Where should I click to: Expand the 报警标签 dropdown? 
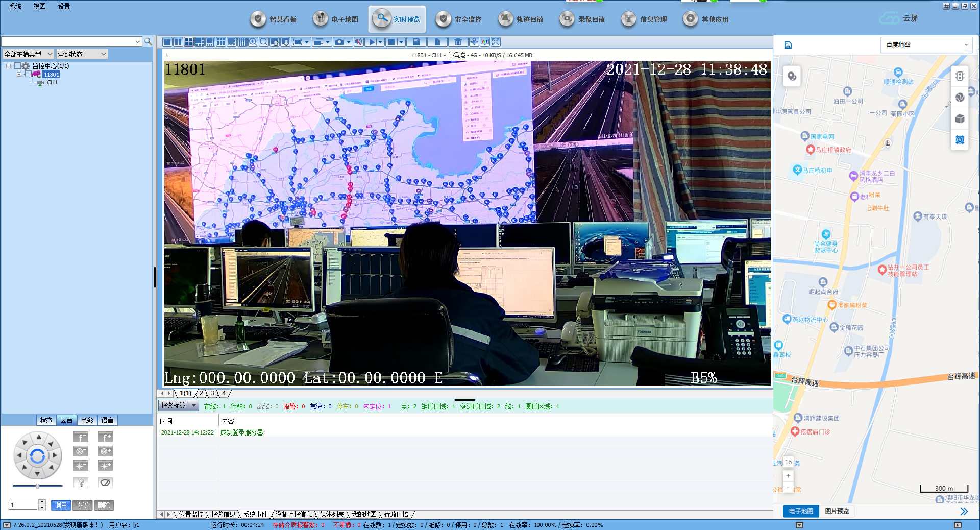[193, 405]
